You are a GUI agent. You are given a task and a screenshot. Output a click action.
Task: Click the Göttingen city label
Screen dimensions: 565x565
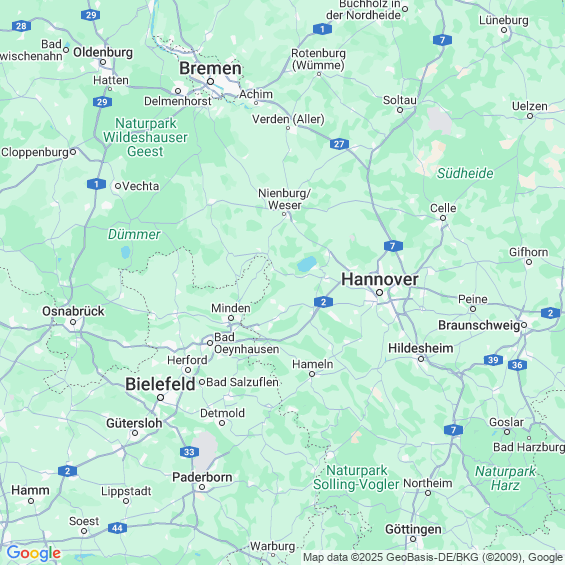coord(413,529)
